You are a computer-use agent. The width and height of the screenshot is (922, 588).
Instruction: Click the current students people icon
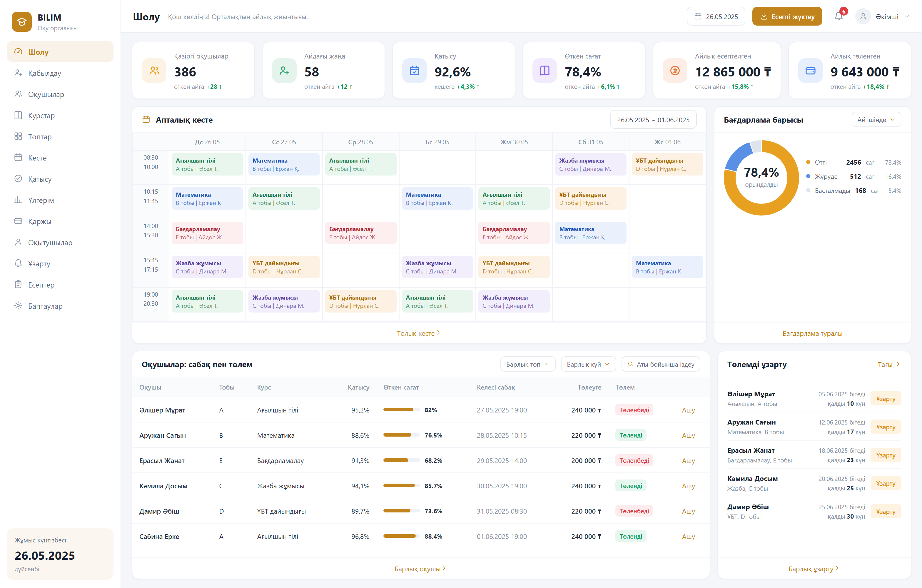pos(154,71)
